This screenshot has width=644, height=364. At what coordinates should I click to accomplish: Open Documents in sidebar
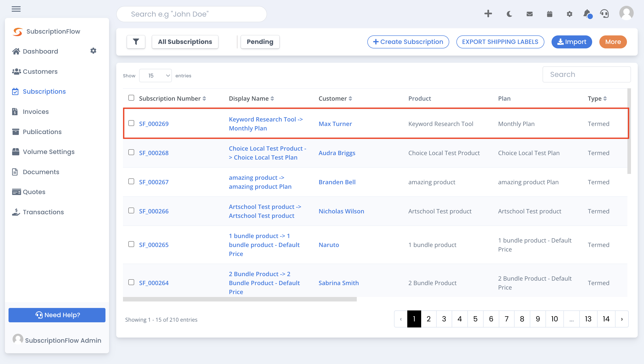[35, 172]
